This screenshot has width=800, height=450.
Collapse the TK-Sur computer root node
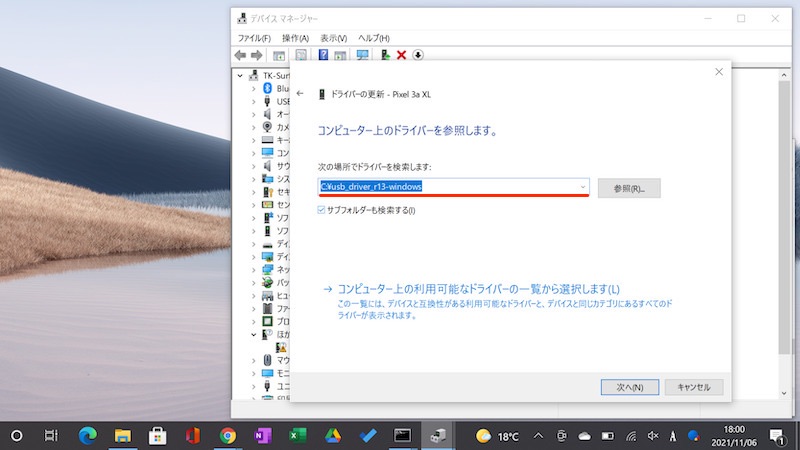(x=240, y=75)
